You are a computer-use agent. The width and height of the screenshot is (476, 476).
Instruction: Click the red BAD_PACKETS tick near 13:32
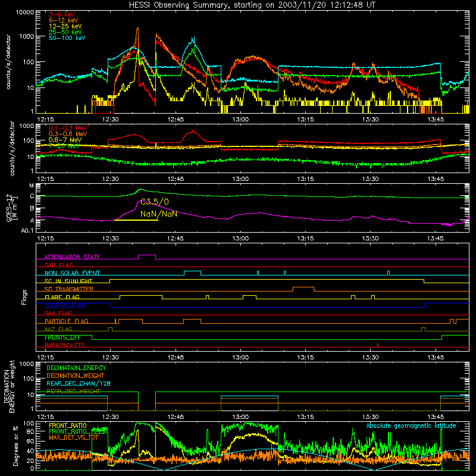click(378, 345)
